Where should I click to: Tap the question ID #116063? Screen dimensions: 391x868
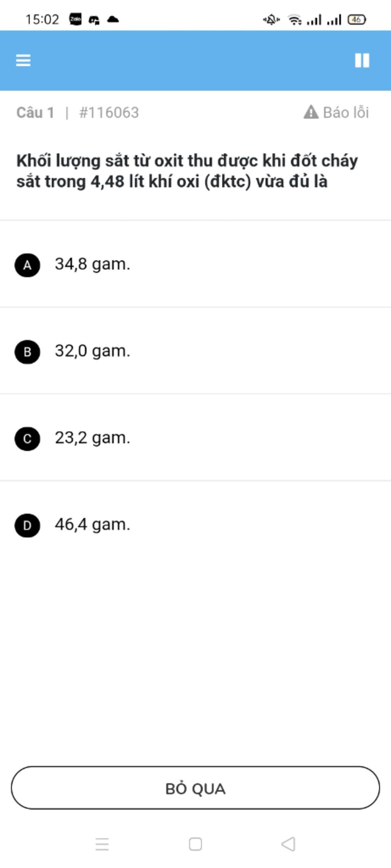(109, 113)
